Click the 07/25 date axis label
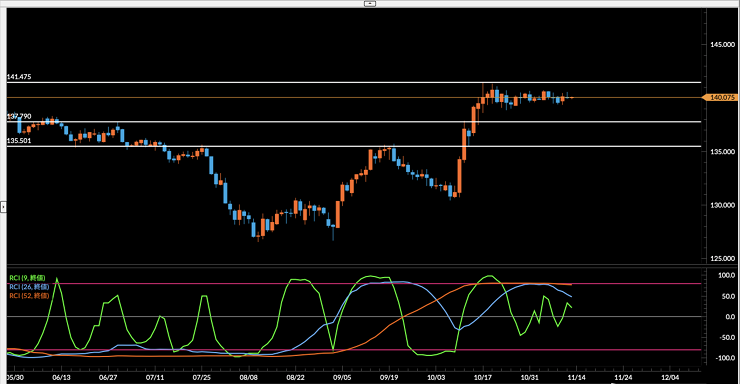The width and height of the screenshot is (740, 384). (202, 377)
